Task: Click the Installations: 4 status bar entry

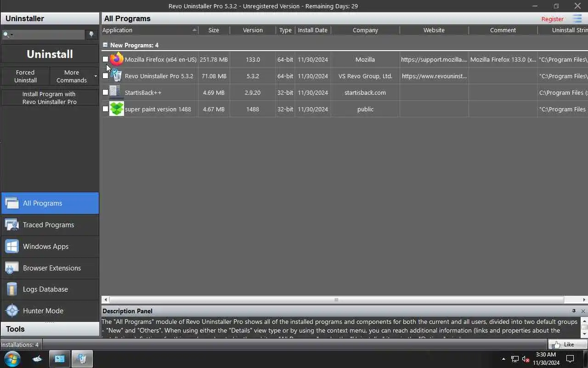Action: click(20, 345)
